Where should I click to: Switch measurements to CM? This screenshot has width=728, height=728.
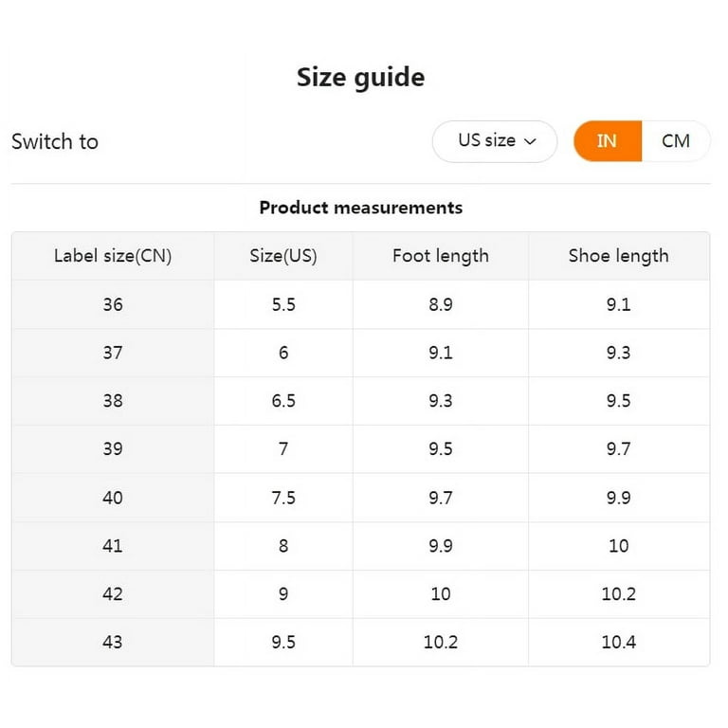tap(676, 141)
